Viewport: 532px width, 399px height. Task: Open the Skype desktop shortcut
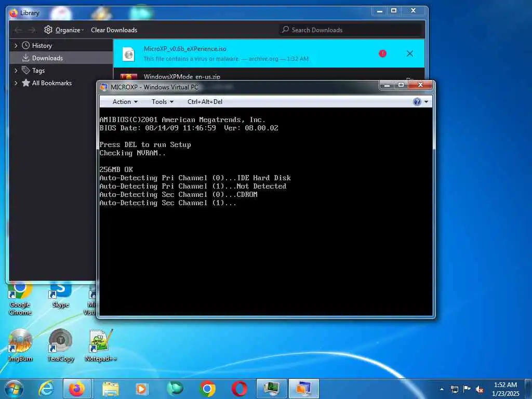(x=61, y=295)
